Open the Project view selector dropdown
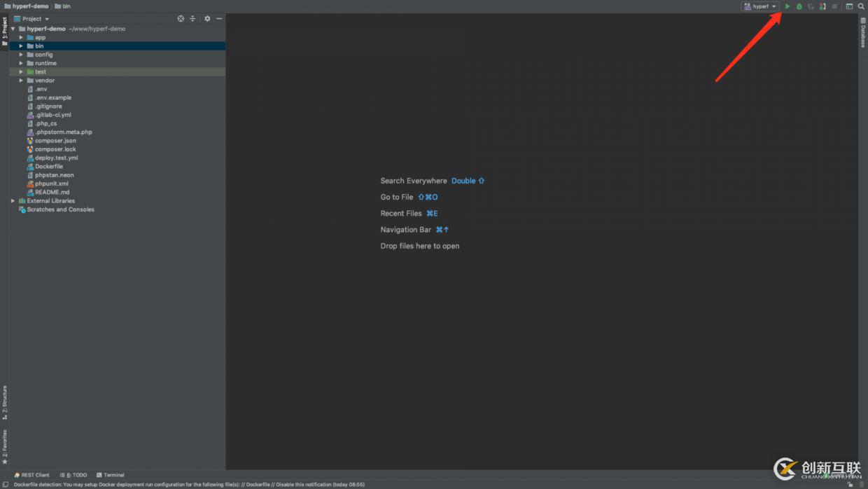Viewport: 868px width, 489px height. pos(31,19)
